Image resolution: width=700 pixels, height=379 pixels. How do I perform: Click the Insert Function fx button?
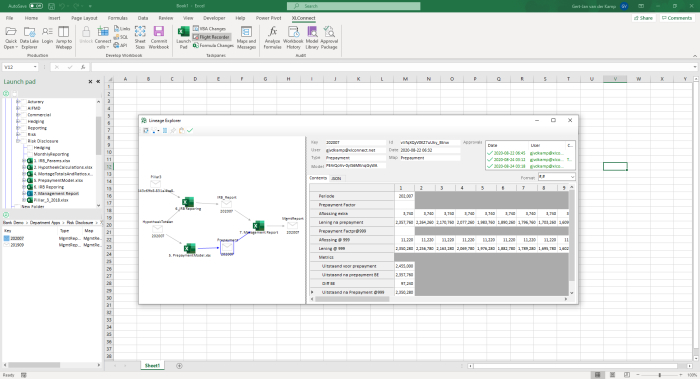pyautogui.click(x=83, y=67)
